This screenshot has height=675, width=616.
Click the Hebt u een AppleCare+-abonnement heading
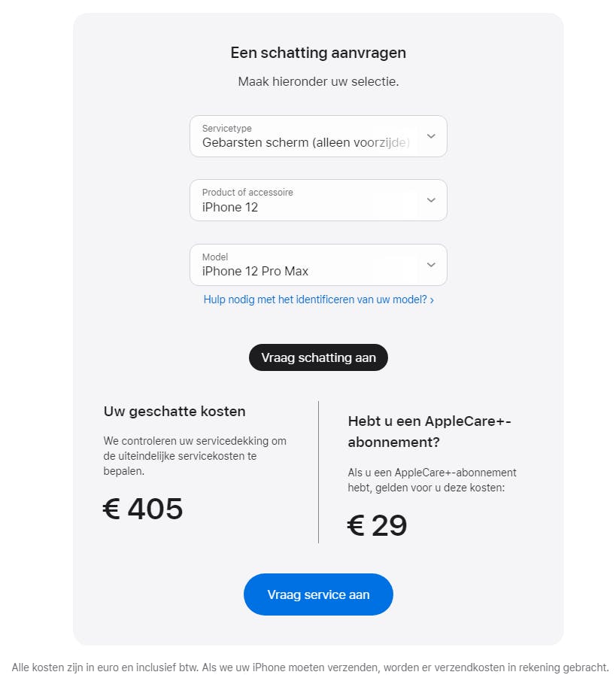429,431
